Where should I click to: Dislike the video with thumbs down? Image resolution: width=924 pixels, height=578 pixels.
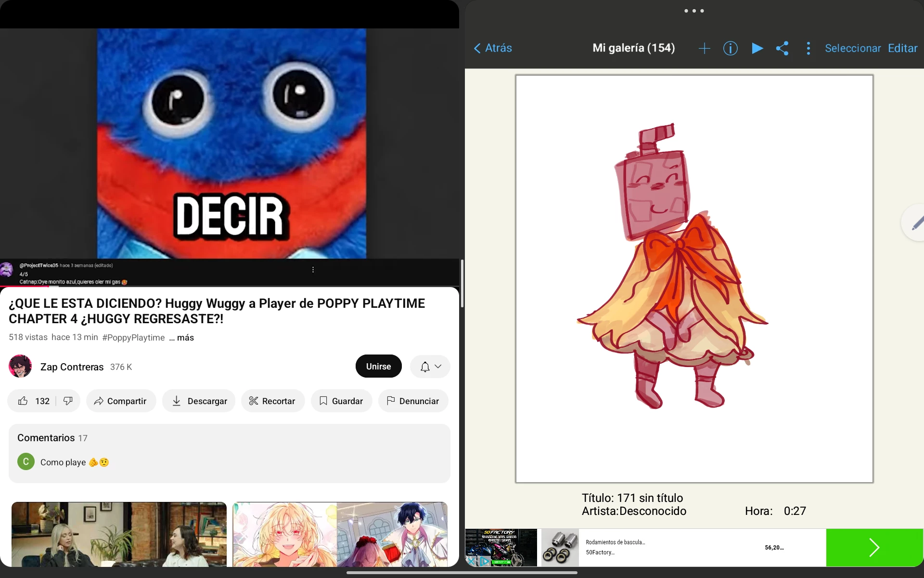(68, 401)
